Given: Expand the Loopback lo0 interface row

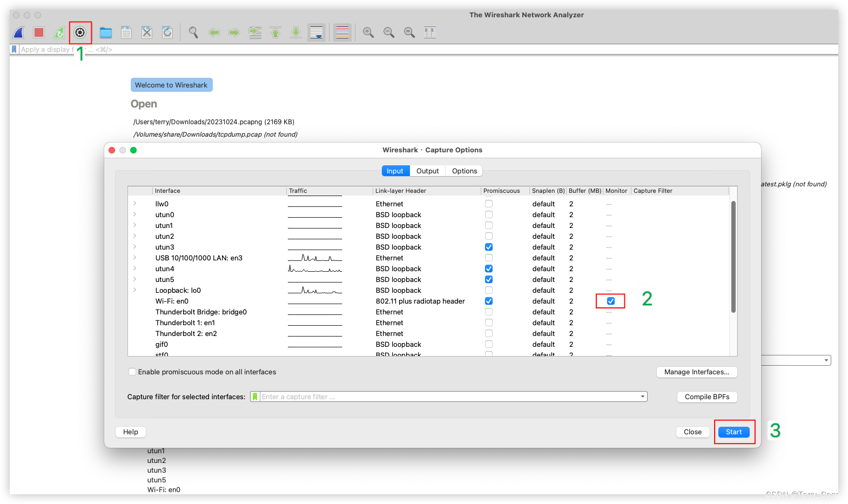Looking at the screenshot, I should point(134,290).
